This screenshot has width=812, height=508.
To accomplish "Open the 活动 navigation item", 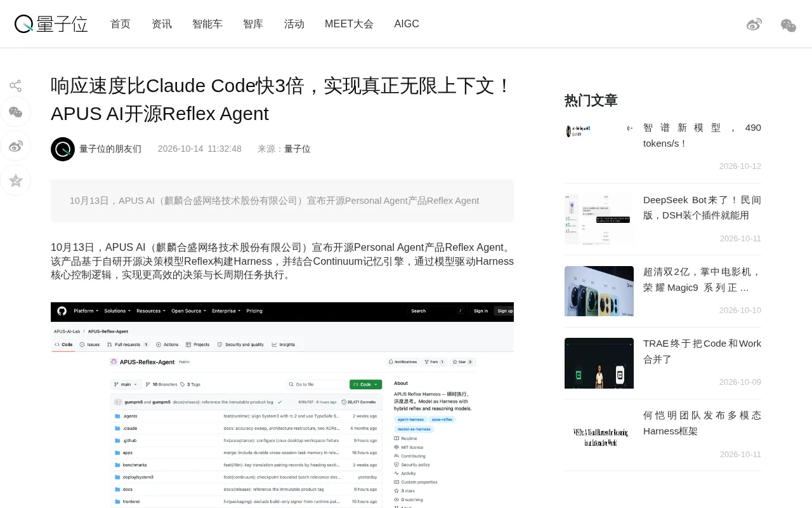I will [294, 24].
